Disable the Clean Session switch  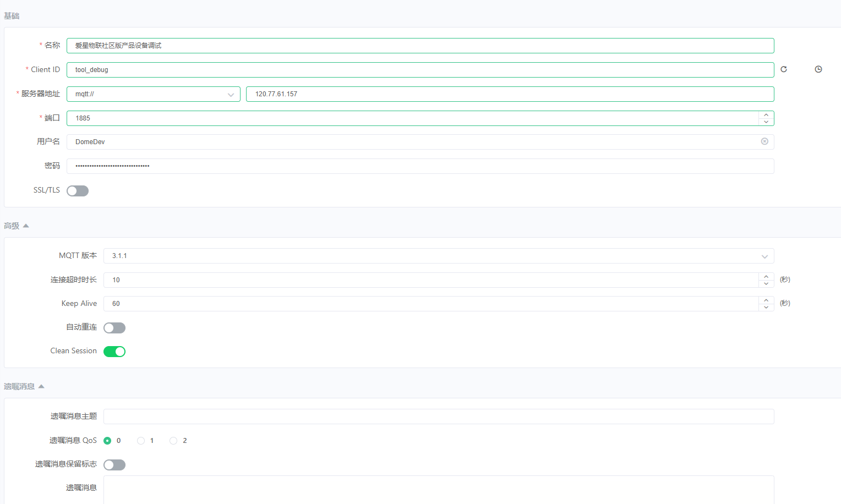tap(114, 352)
